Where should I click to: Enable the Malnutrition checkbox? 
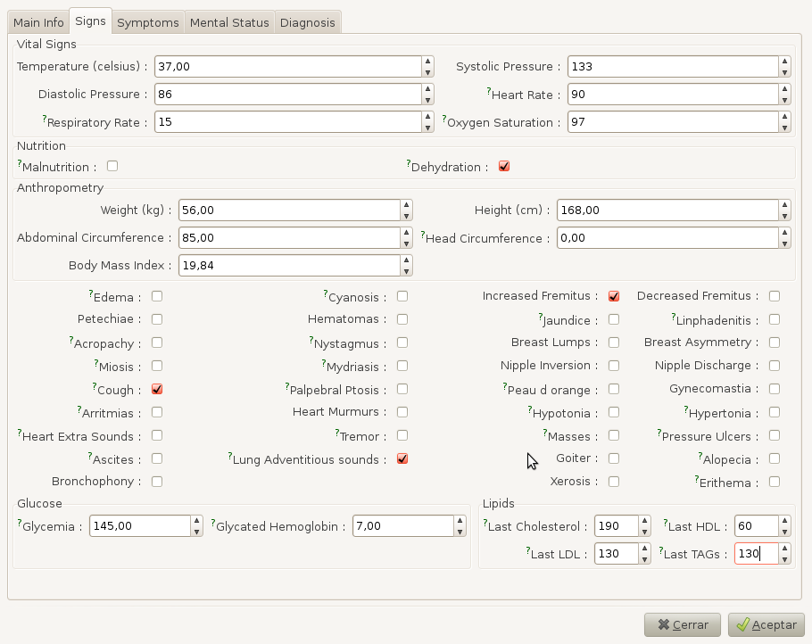(112, 166)
